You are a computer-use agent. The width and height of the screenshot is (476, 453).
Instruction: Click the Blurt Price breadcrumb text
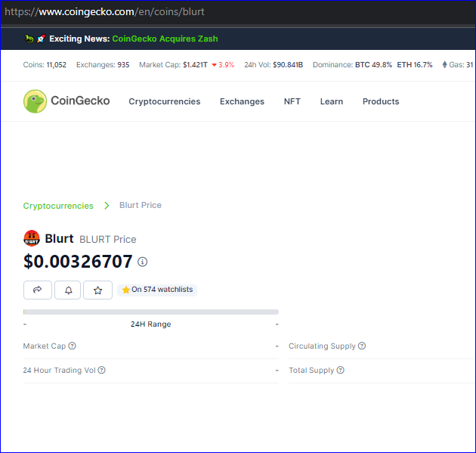pos(141,205)
